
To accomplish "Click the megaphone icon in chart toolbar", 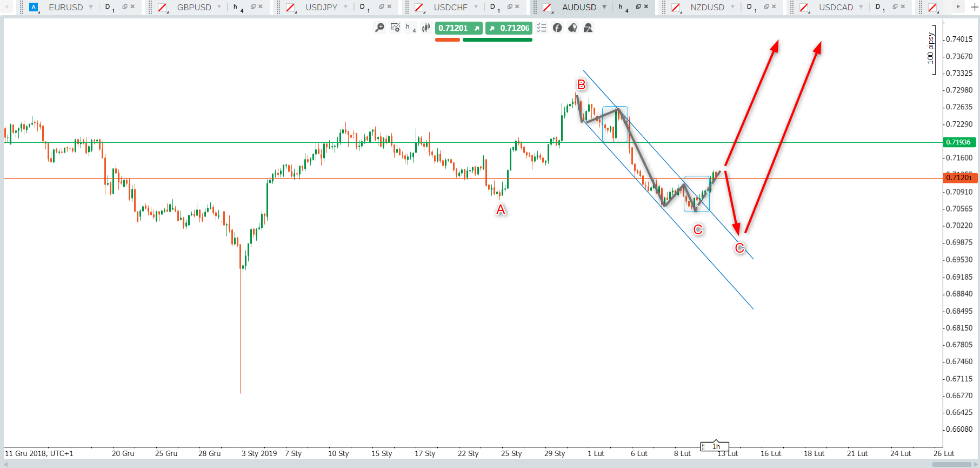I will click(572, 28).
